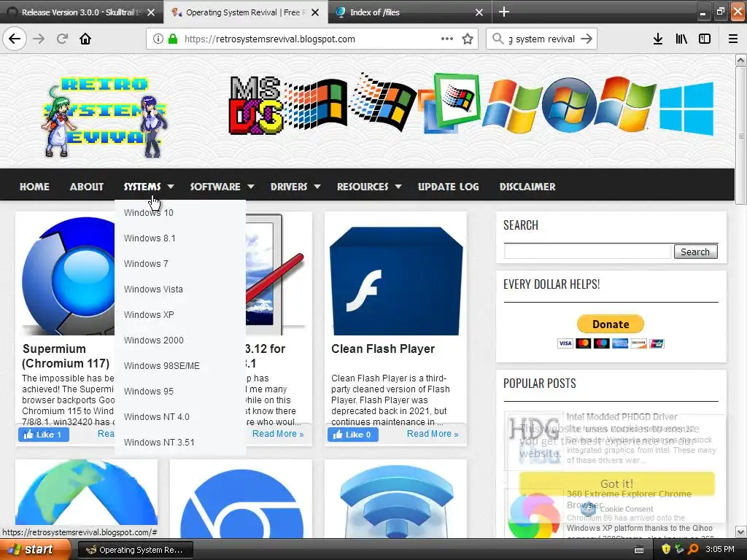Click the Clean Flash Player thumbnail
The image size is (747, 560).
coord(395,281)
